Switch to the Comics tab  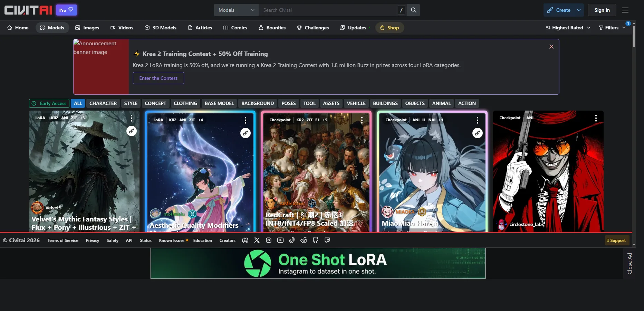[x=236, y=28]
